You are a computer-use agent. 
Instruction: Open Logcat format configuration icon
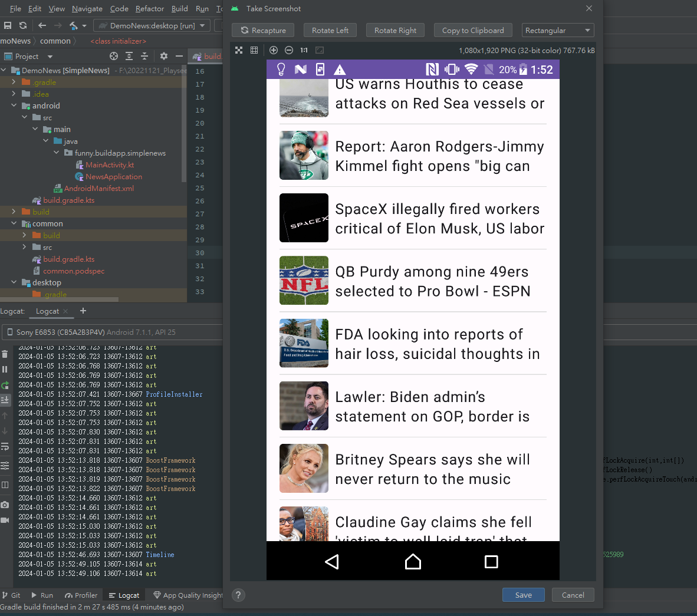[5, 466]
